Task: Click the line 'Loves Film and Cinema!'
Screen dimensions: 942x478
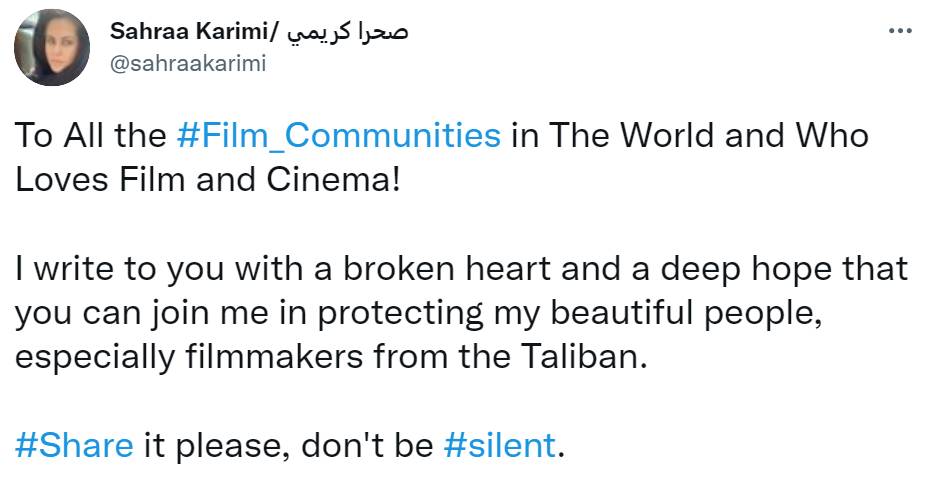Action: point(207,180)
